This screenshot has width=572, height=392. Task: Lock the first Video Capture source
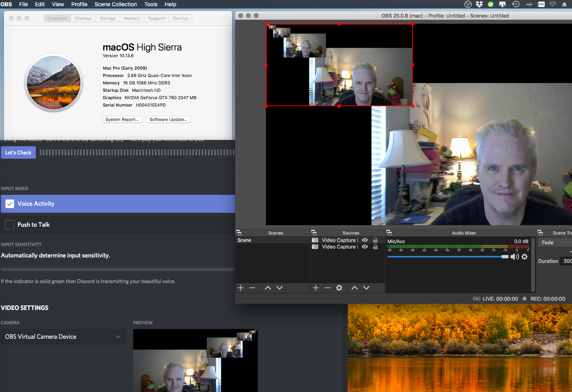tap(375, 240)
